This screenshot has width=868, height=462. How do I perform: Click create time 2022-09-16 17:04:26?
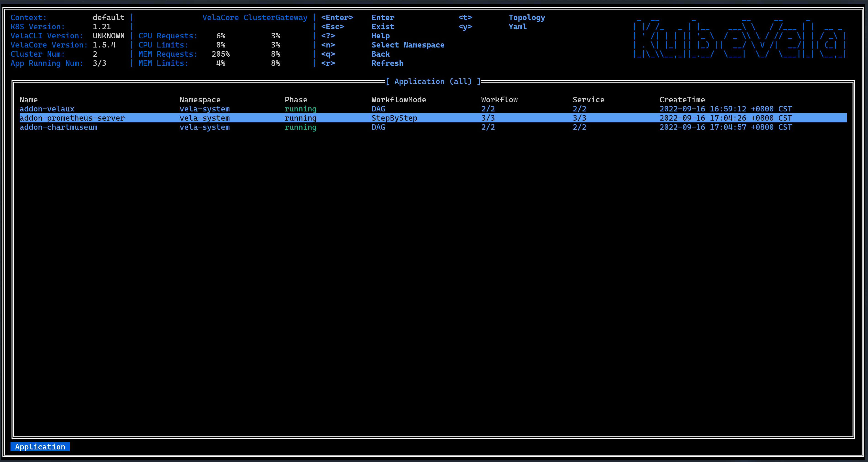pos(725,118)
